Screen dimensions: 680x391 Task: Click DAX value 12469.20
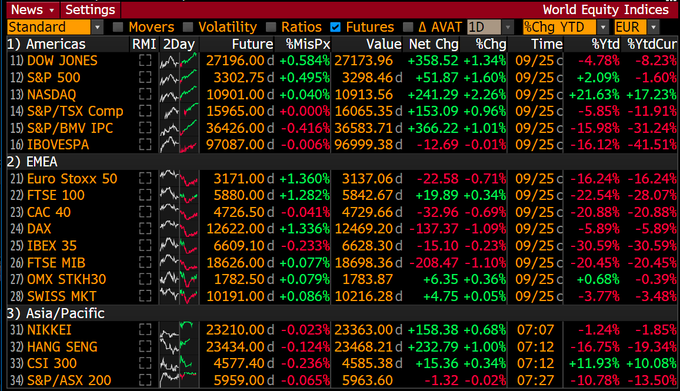[x=363, y=229]
